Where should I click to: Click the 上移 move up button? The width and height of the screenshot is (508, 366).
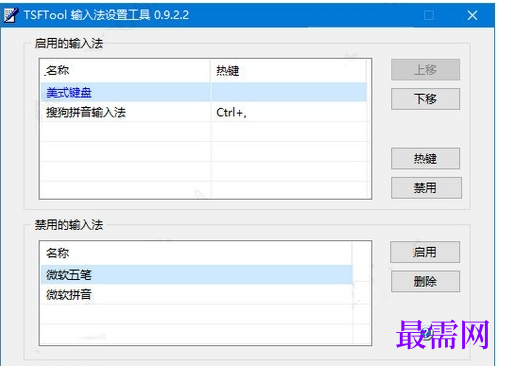425,70
